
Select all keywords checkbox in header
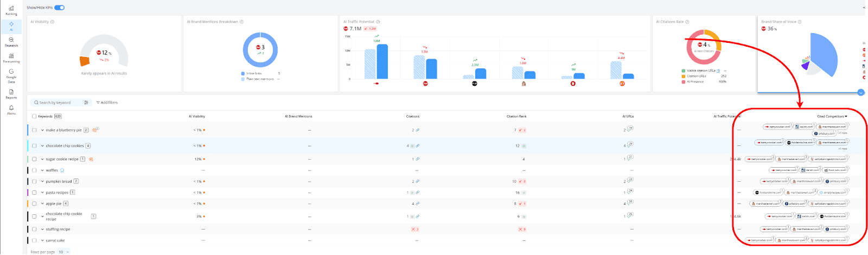[x=34, y=116]
